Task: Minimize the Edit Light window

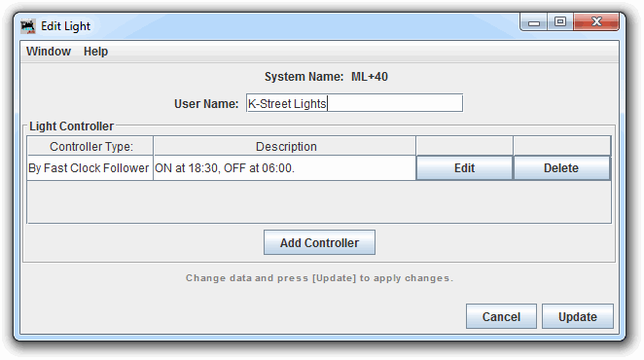Action: (x=533, y=22)
